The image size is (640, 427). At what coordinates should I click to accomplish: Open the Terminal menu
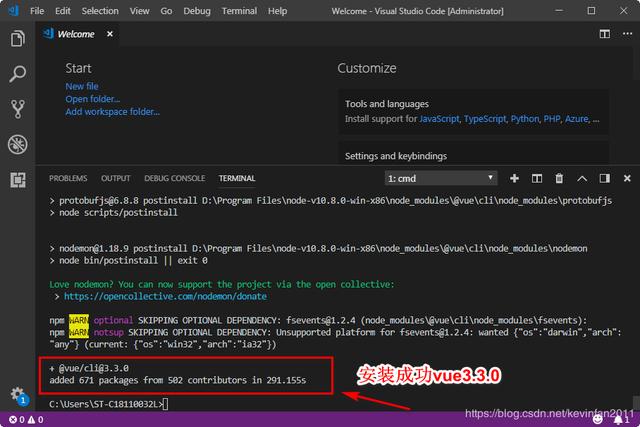pos(239,11)
